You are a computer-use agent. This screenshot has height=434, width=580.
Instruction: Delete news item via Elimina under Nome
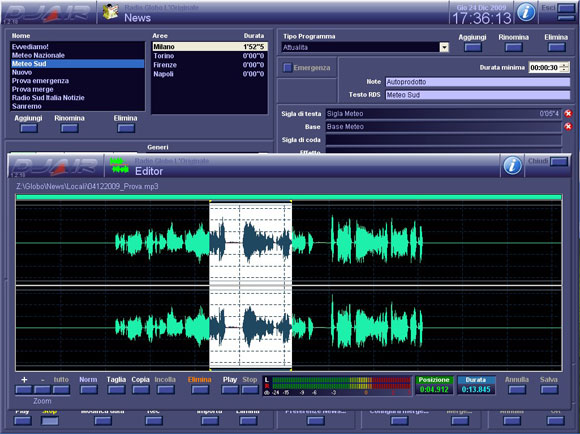(x=126, y=128)
